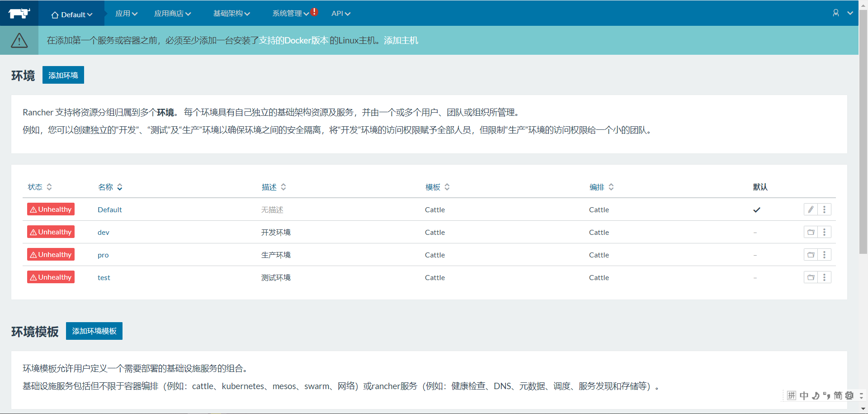Viewport: 868px width, 414px height.
Task: Click the red alert badge on 系统管理
Action: coord(314,12)
